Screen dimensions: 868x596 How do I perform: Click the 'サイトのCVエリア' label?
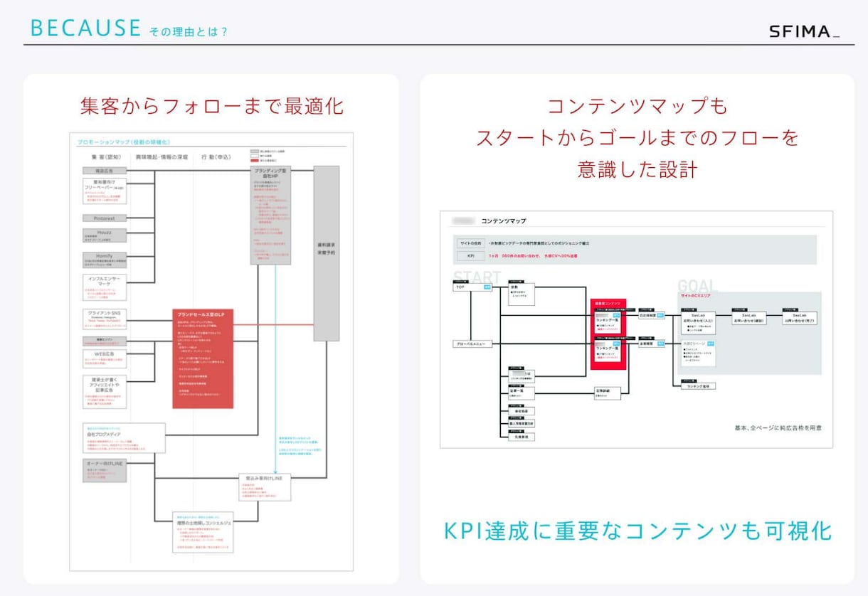[x=696, y=295]
